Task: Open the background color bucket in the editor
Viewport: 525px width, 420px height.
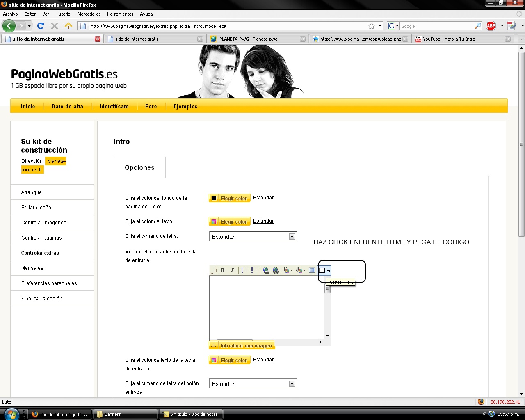Action: [301, 270]
